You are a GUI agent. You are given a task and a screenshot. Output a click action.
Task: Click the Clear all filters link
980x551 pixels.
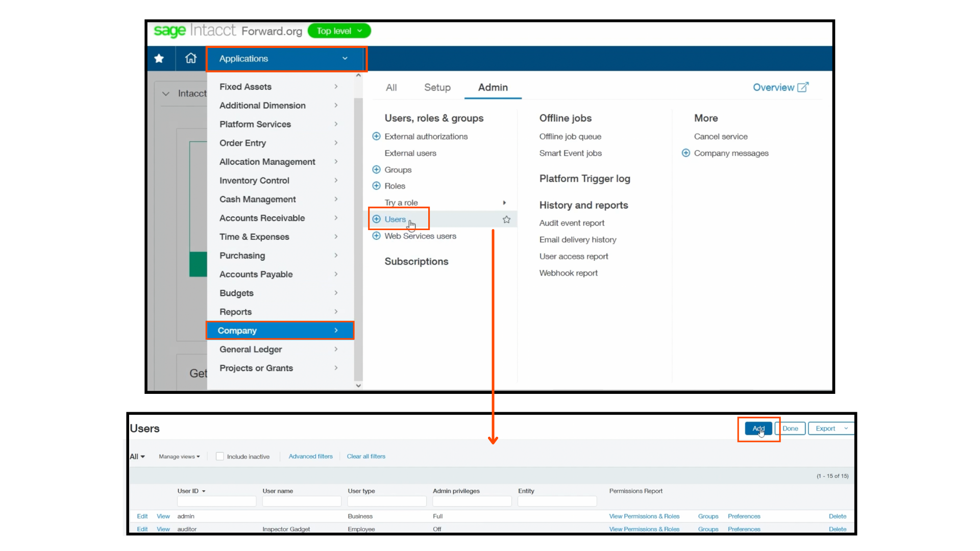(x=367, y=456)
